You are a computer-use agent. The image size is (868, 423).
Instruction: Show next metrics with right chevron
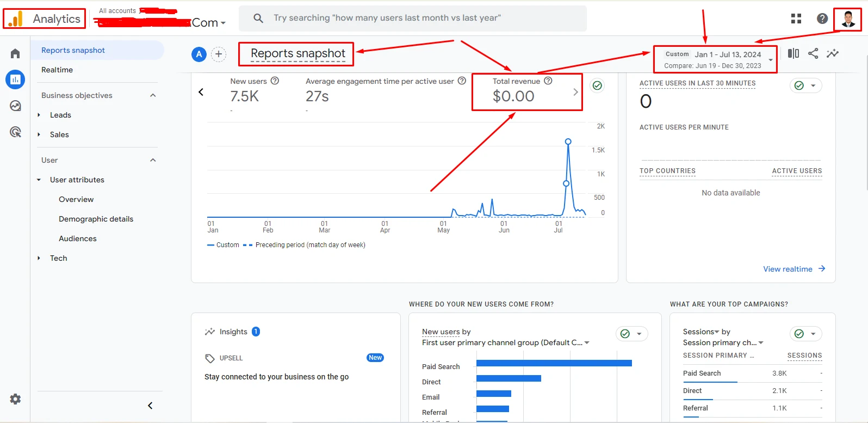coord(575,92)
